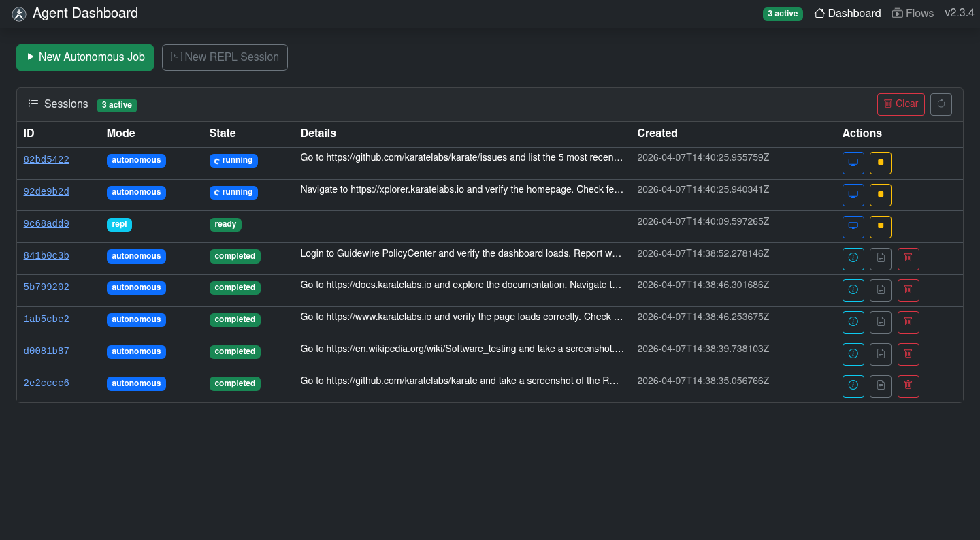View live screen of session 9c68add9
Image resolution: width=980 pixels, height=540 pixels.
coord(853,227)
